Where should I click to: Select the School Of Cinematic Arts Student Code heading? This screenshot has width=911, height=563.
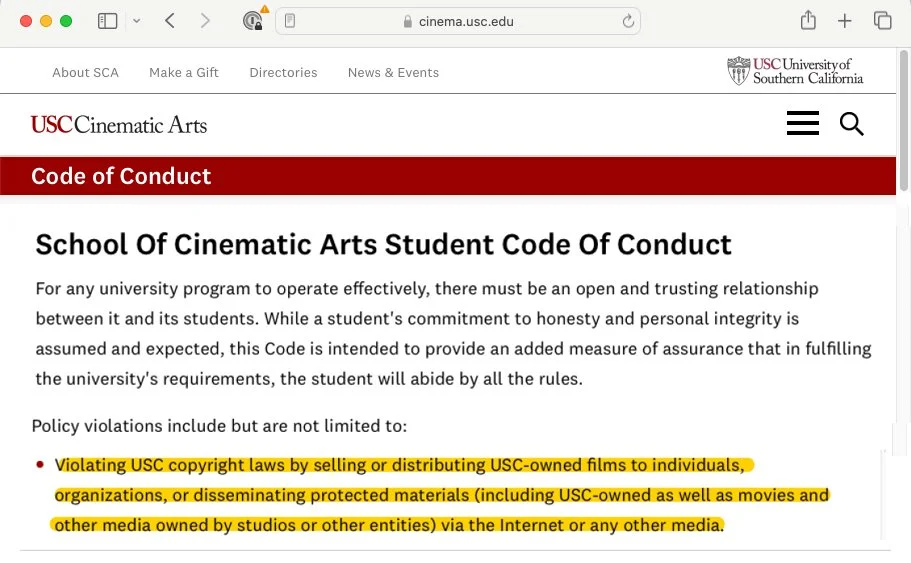coord(383,245)
